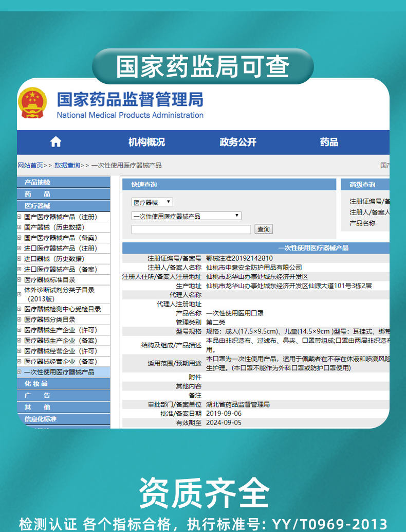Go to the home icon in navigation bar
The image size is (406, 532).
56,142
